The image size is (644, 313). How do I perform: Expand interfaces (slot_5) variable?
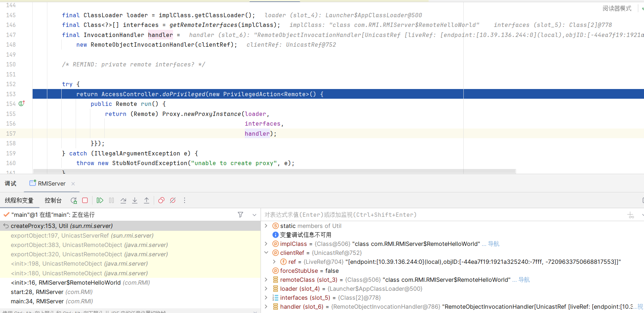click(x=266, y=298)
